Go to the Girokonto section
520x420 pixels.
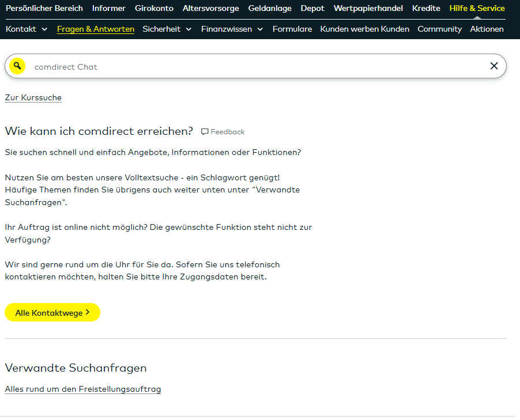154,8
